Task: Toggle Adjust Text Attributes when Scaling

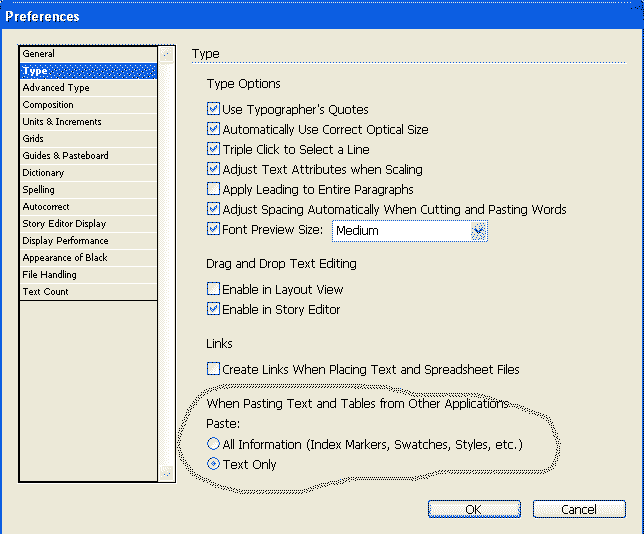Action: 213,169
